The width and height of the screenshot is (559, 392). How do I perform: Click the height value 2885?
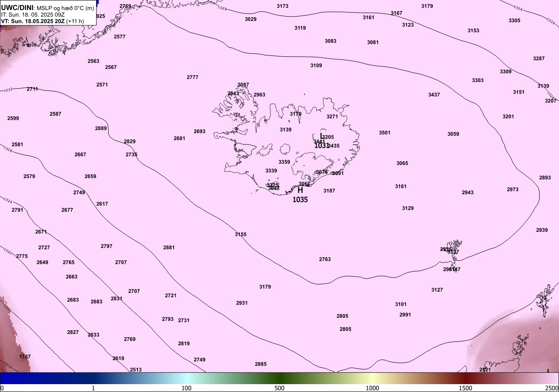point(261,364)
